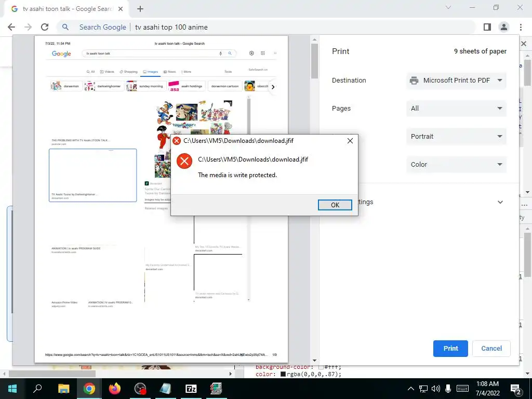Close the DevTools panel with its X
The width and height of the screenshot is (532, 399).
(524, 44)
